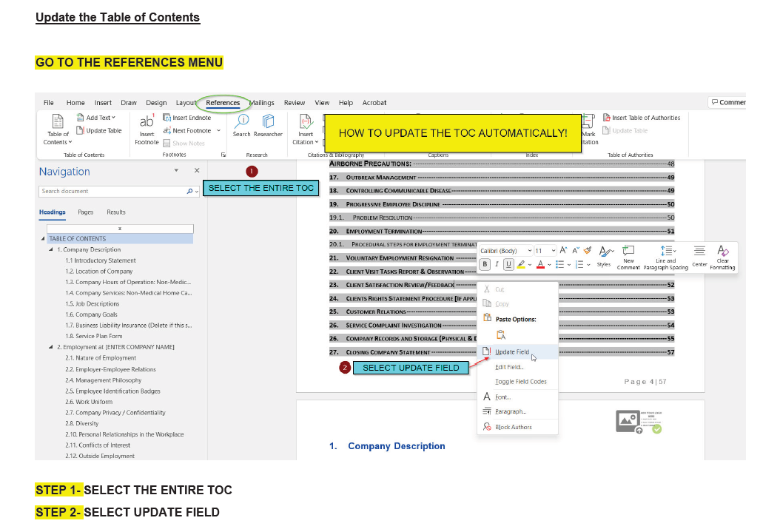Click the Increase Font Size icon
The height and width of the screenshot is (532, 780).
pyautogui.click(x=563, y=251)
